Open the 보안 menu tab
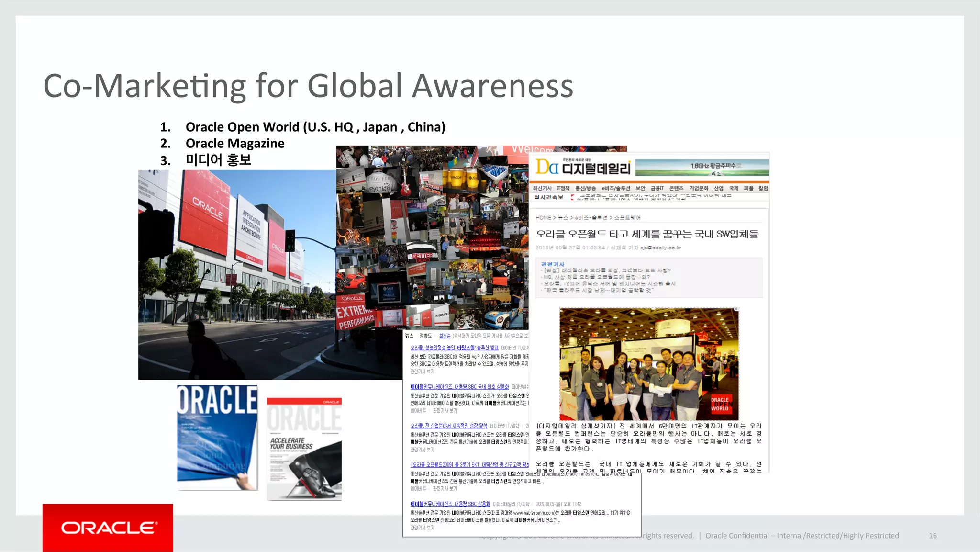Image resolution: width=980 pixels, height=552 pixels. (x=640, y=188)
